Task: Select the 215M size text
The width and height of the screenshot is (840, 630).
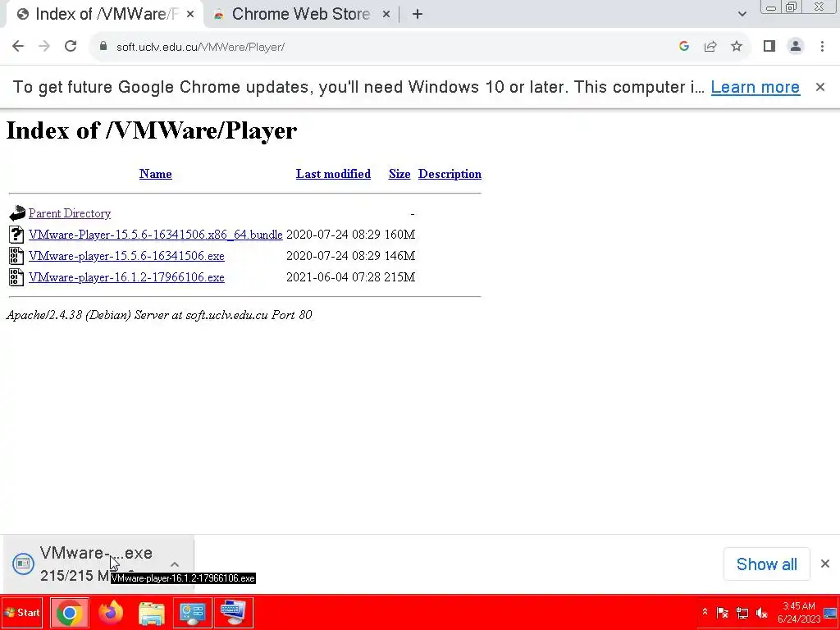Action: 399,277
